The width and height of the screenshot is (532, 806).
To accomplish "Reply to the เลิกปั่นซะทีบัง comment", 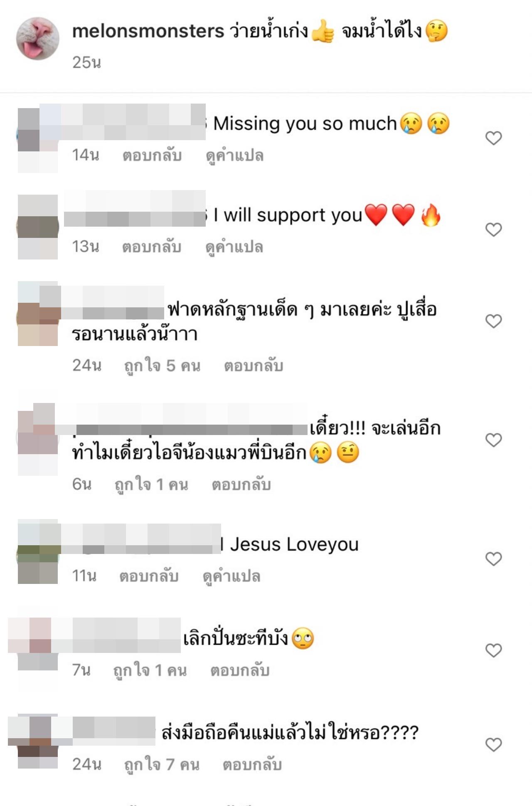I will [x=240, y=670].
